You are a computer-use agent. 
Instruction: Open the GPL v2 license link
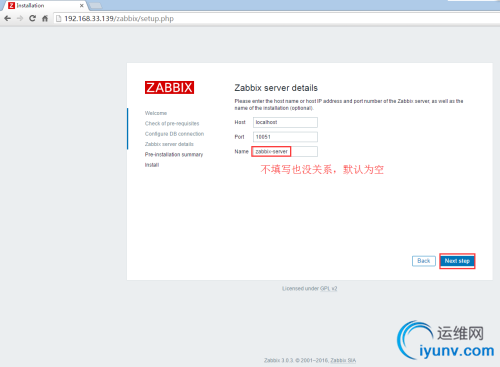click(x=329, y=288)
